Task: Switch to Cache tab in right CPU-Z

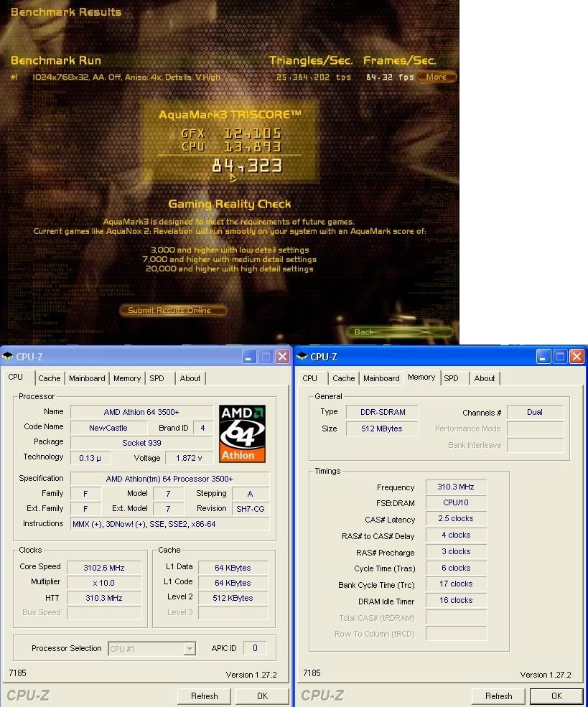Action: click(x=344, y=378)
